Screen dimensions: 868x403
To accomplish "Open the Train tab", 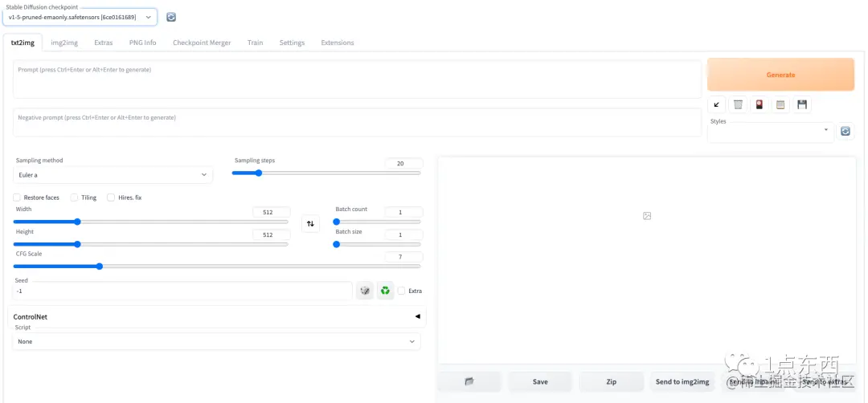I will (256, 43).
